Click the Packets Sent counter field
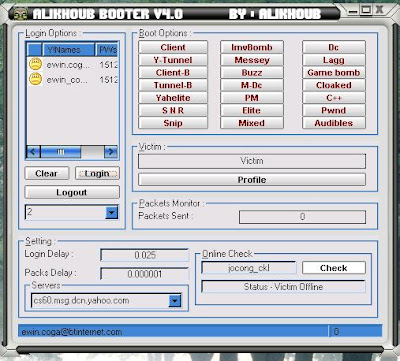400x361 pixels. (302, 217)
